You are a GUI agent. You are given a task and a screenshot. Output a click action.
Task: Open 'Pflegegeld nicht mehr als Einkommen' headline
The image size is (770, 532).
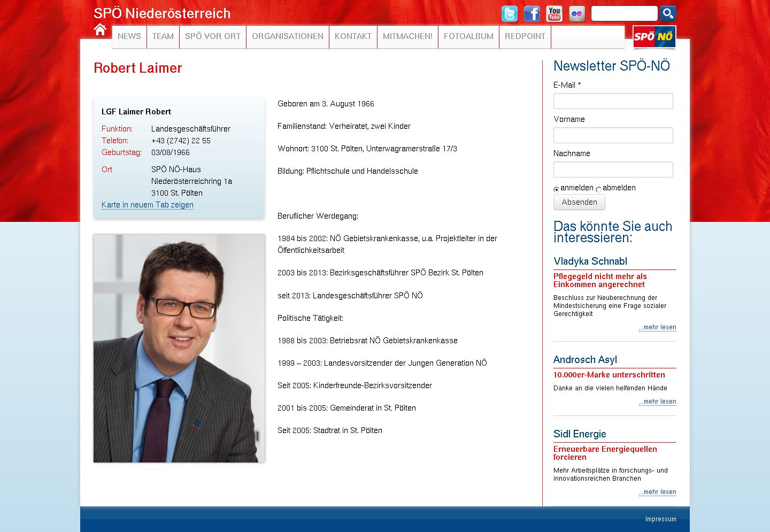pos(600,280)
